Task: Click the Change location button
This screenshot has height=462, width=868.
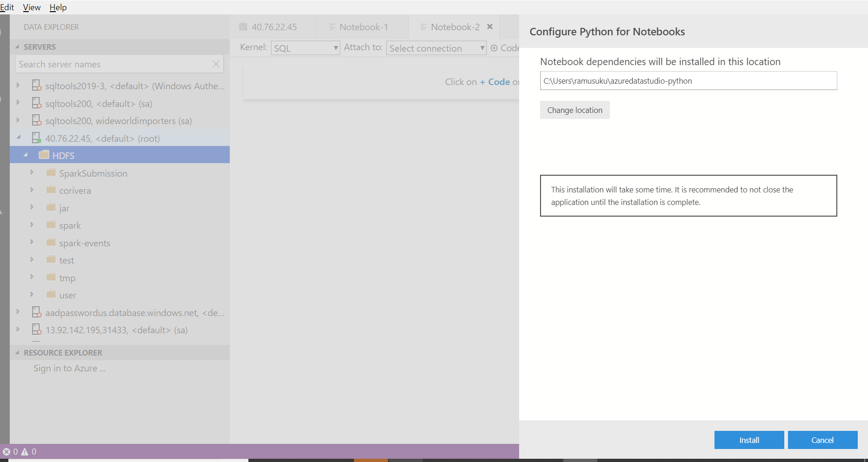Action: [574, 110]
